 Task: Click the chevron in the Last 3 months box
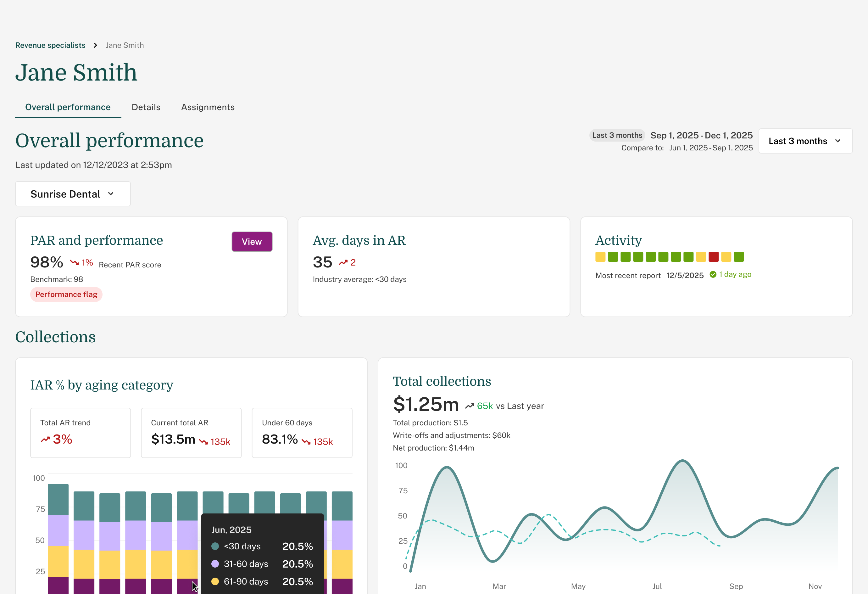838,141
